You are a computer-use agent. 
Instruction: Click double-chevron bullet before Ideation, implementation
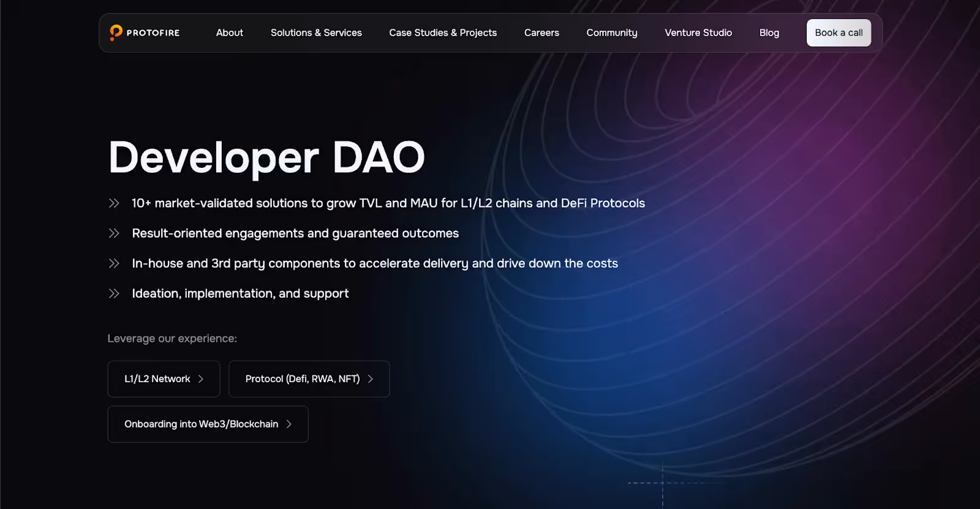(114, 293)
